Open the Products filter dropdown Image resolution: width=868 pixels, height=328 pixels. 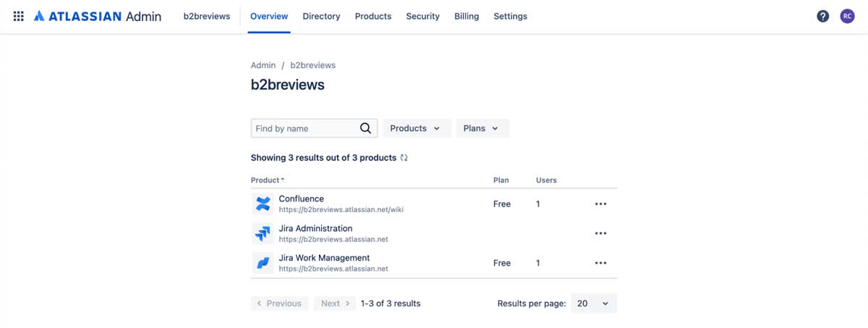coord(417,128)
